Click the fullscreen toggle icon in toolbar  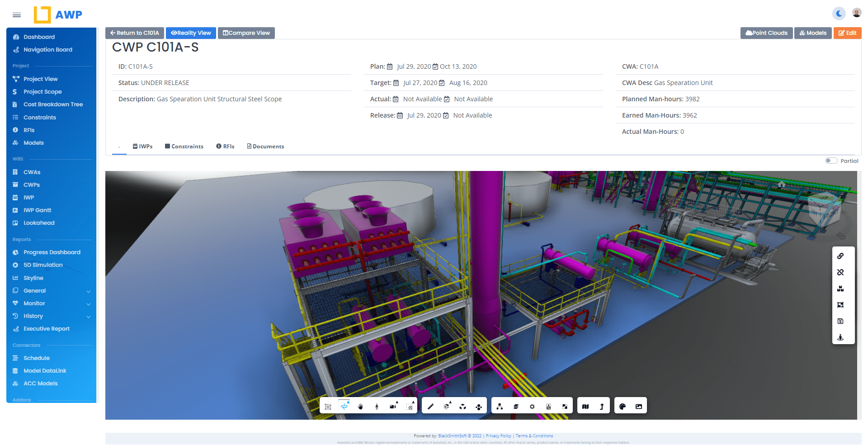565,407
